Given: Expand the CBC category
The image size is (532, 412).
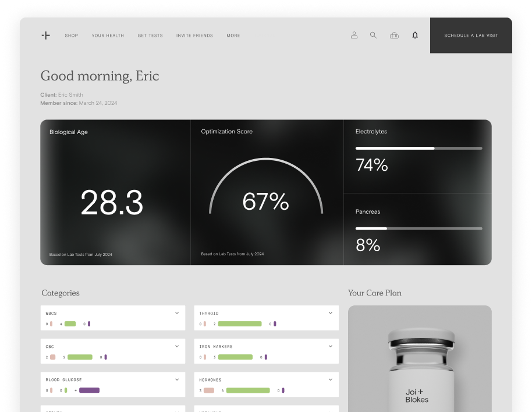Looking at the screenshot, I should pos(177,346).
